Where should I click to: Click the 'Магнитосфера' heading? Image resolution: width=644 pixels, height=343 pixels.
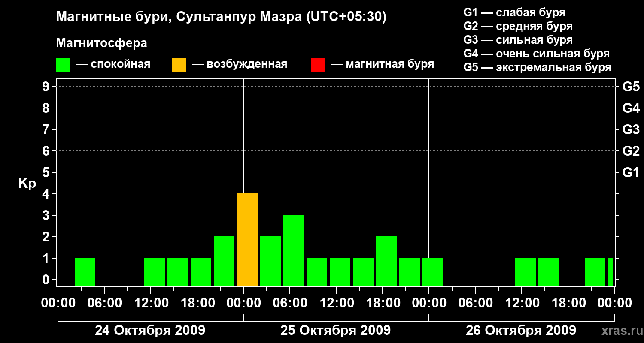click(102, 43)
